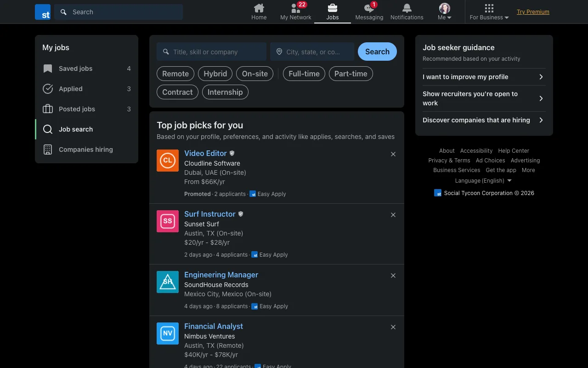Open the Home nav icon

(x=259, y=12)
